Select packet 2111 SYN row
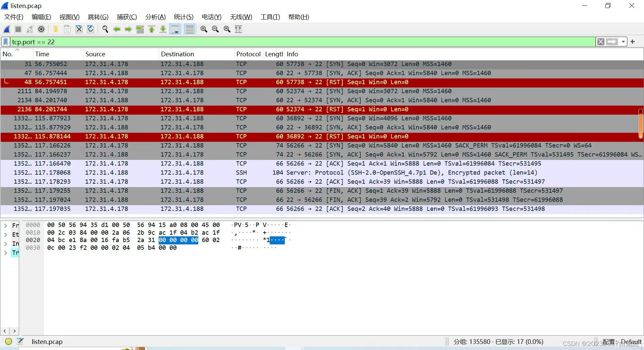Viewport: 644px width, 350px height. 322,91
